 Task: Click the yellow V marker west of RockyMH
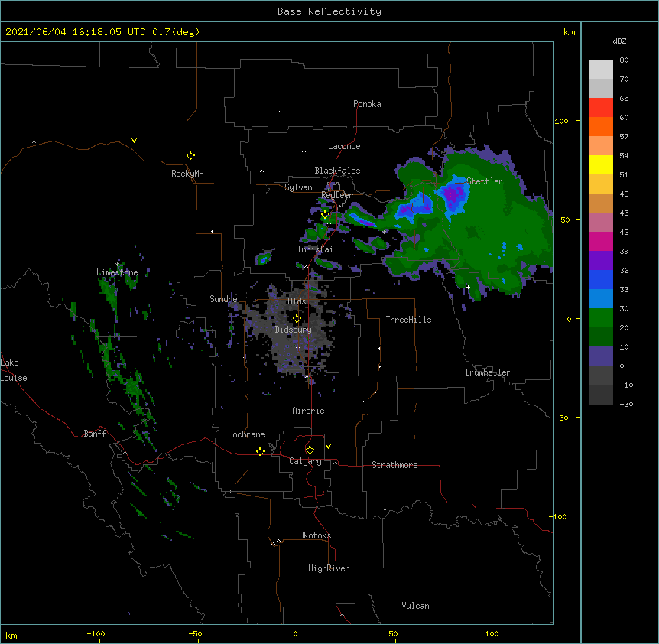134,141
